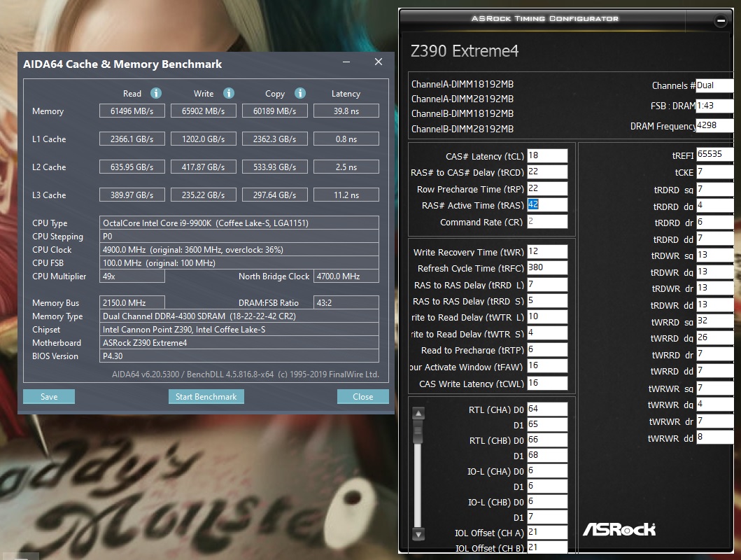The width and height of the screenshot is (741, 560).
Task: Click the IOL Offset (CH A) field
Action: pyautogui.click(x=547, y=533)
